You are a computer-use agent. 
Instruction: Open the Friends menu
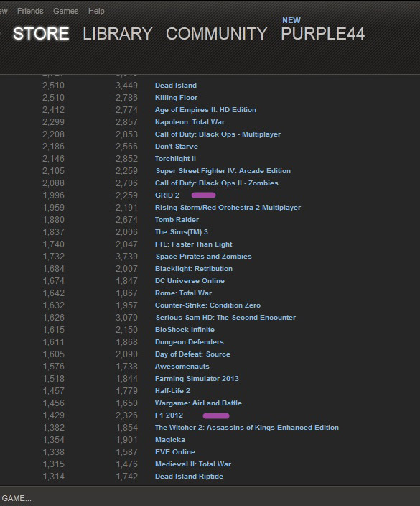tap(30, 11)
